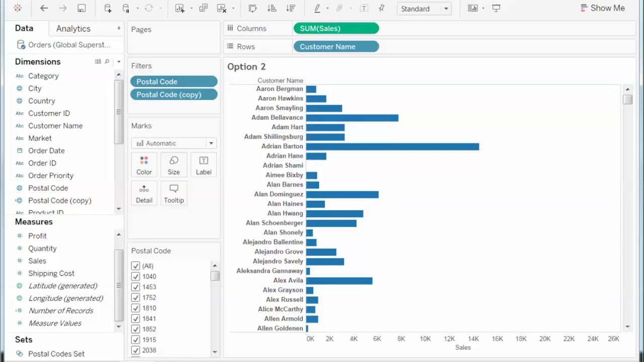Open the Highlight dropdown arrow
This screenshot has width=644, height=362.
pos(327,9)
